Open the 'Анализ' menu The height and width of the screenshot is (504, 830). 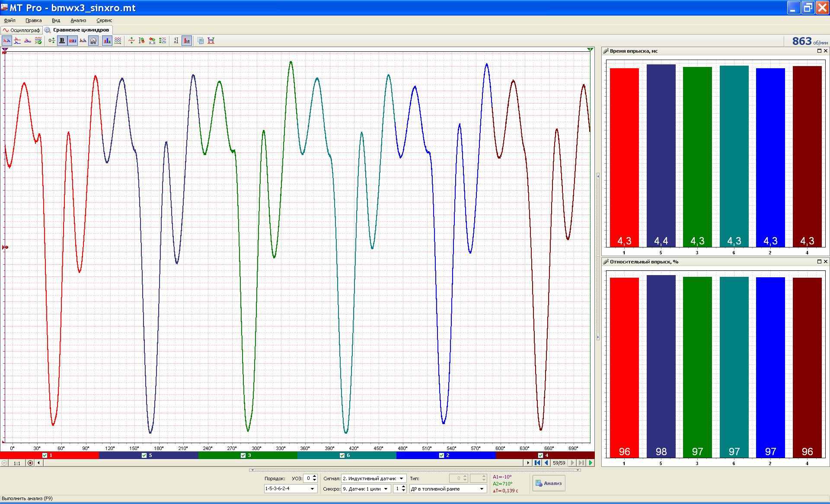78,20
